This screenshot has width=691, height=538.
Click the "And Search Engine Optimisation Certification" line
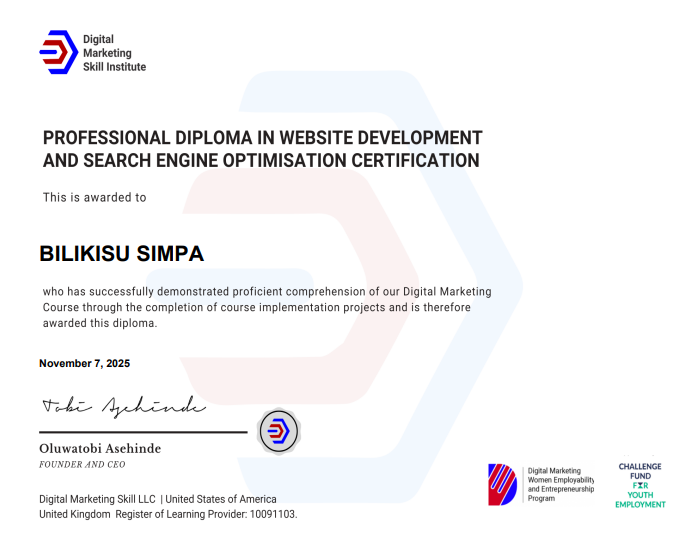pos(260,160)
